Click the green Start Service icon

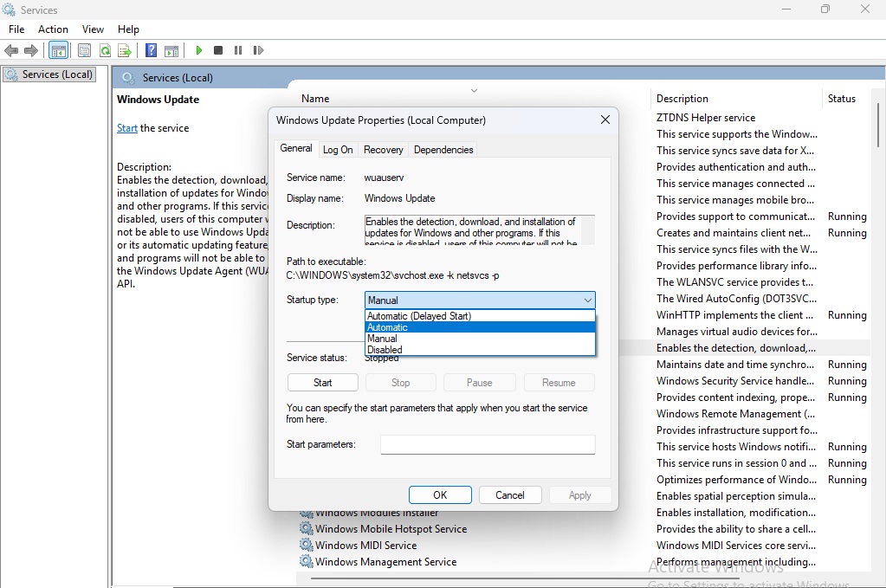click(x=199, y=50)
